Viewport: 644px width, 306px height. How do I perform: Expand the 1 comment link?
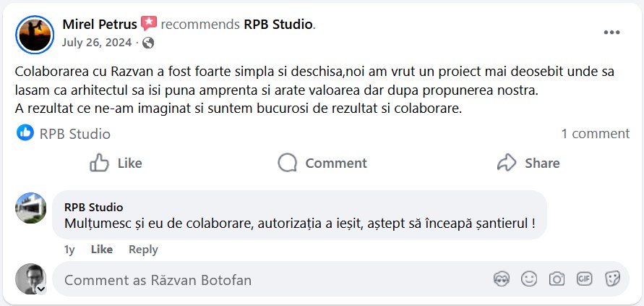[x=595, y=134]
